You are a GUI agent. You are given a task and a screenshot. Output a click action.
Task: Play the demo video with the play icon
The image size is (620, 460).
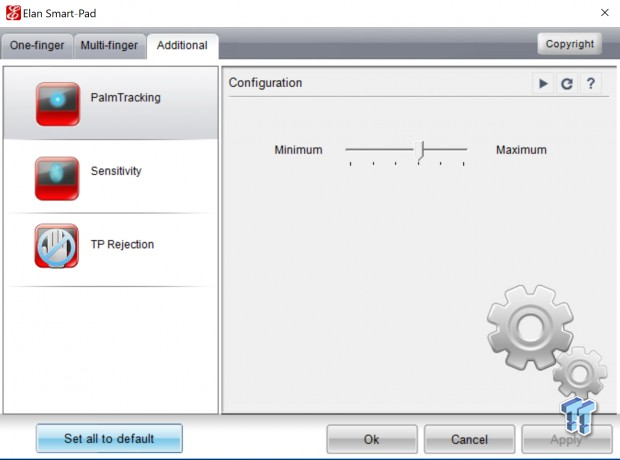[x=543, y=83]
